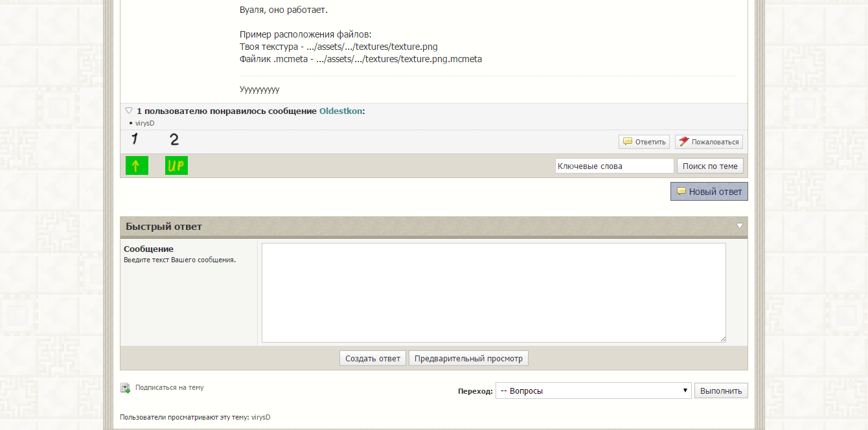Open the Переход forum jump dropdown
The height and width of the screenshot is (430, 868).
pos(593,390)
